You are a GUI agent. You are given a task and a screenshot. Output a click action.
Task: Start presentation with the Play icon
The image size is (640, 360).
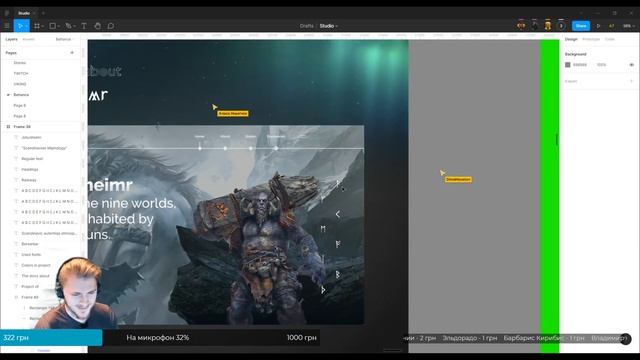[598, 26]
